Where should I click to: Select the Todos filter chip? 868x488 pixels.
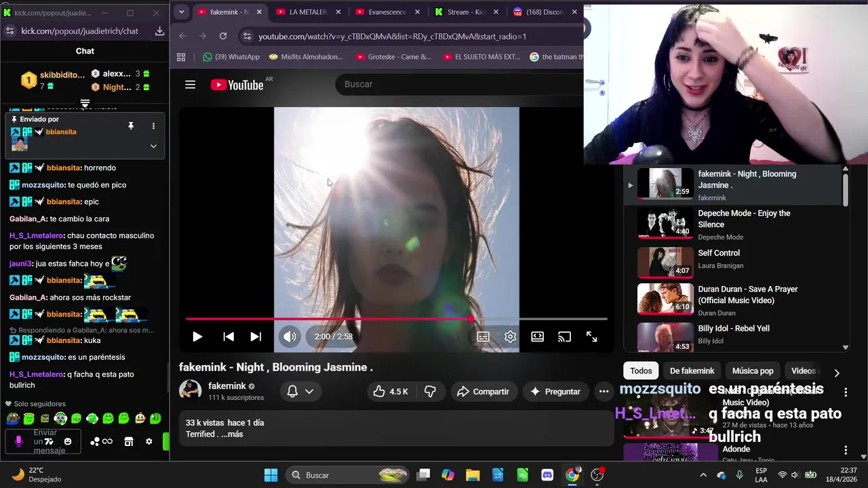tap(641, 371)
